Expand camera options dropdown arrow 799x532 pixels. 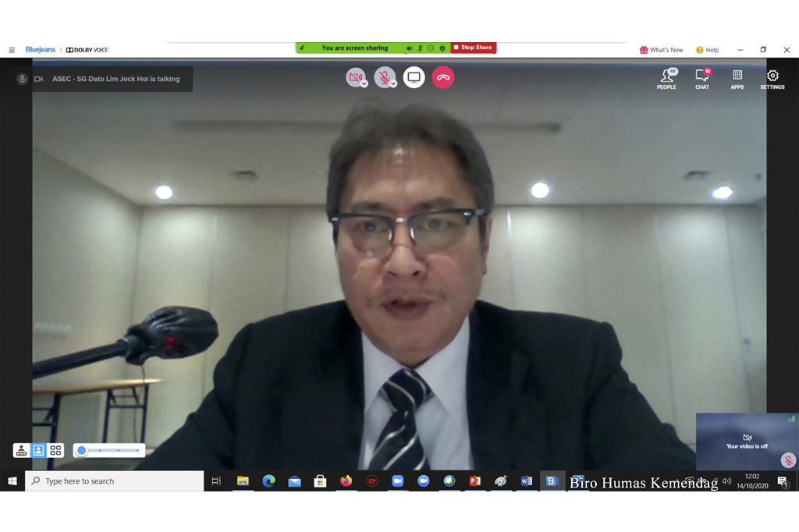click(364, 84)
